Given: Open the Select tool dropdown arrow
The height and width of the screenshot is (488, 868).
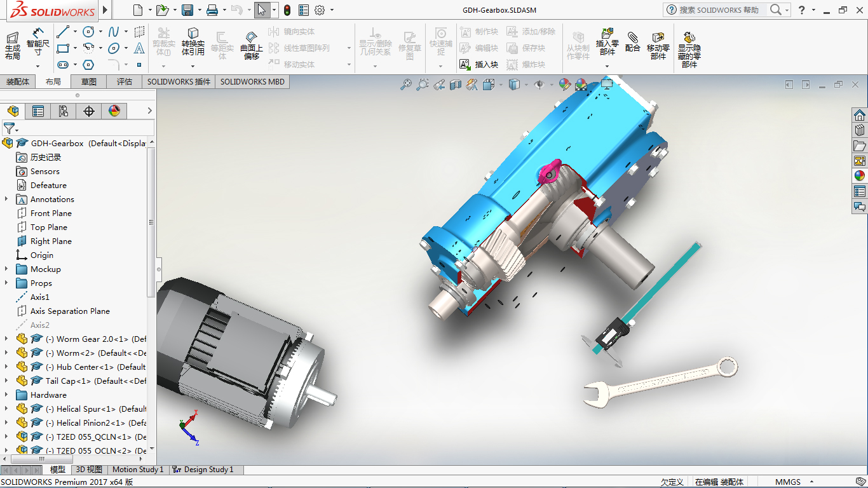Looking at the screenshot, I should [x=275, y=10].
